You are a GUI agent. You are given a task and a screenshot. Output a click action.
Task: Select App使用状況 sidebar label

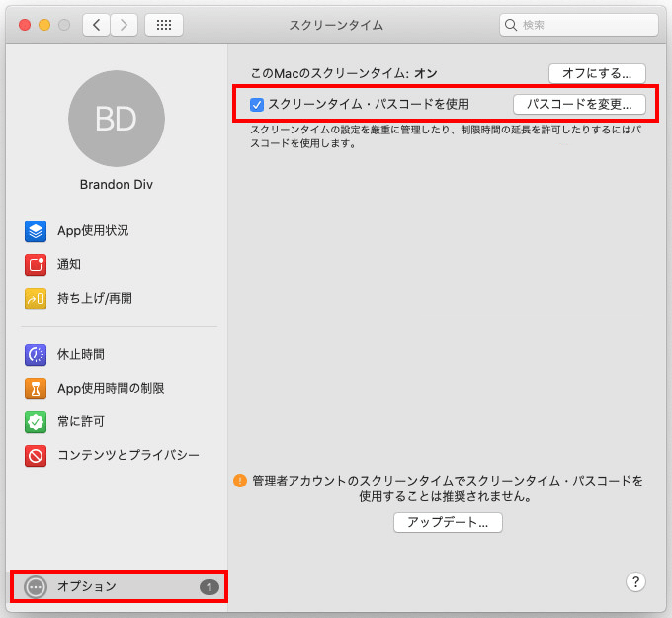(x=93, y=231)
